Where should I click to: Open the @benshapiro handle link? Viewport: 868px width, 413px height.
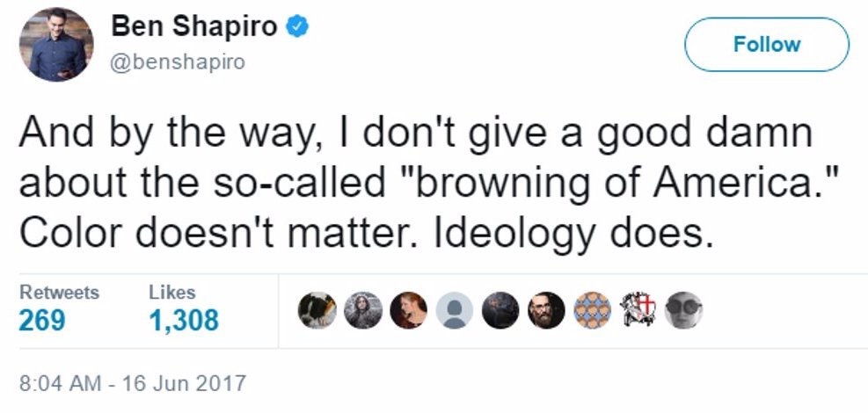coord(178,62)
